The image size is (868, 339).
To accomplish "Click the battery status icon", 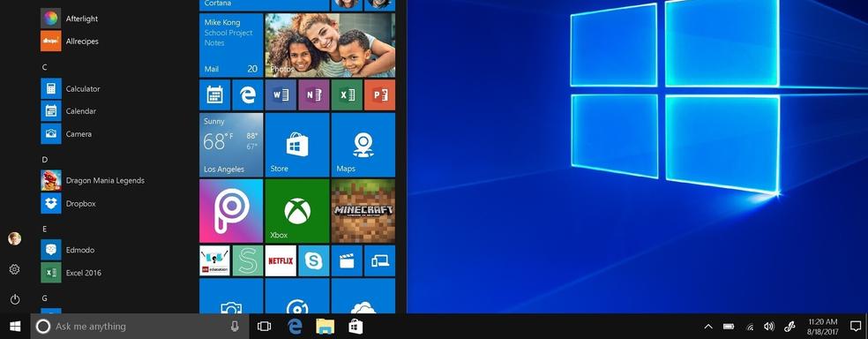I will (729, 327).
